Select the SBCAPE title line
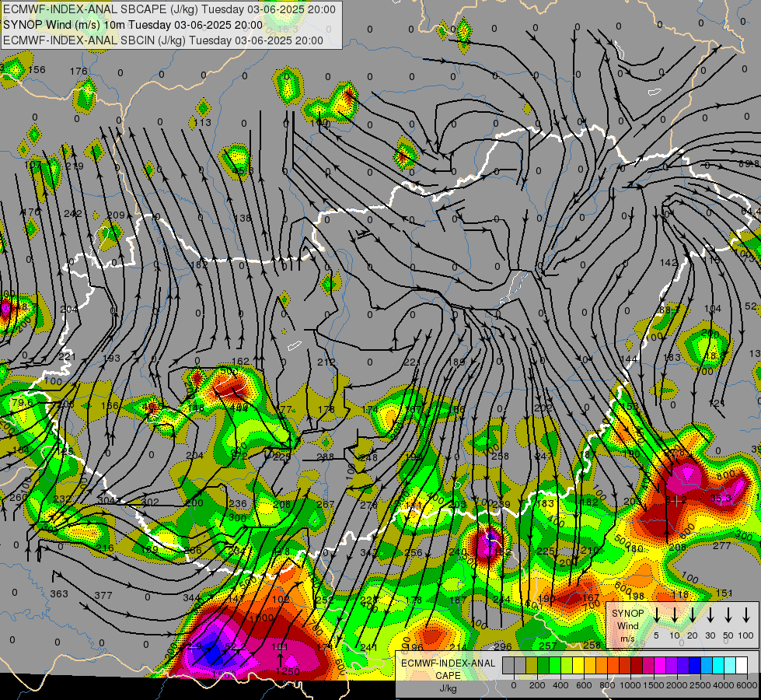The width and height of the screenshot is (761, 700). coord(169,9)
